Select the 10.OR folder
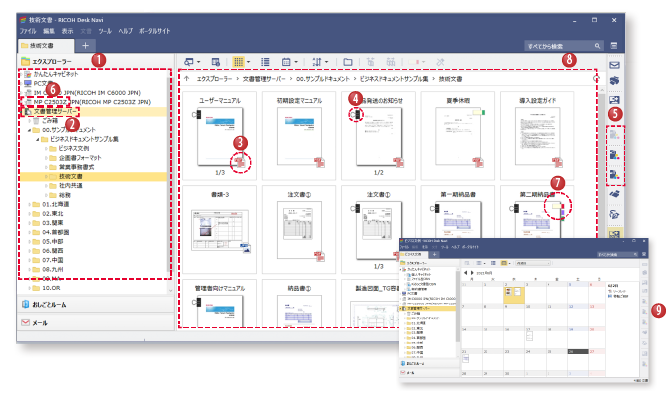Screen dimensions: 668x394 click(x=51, y=288)
